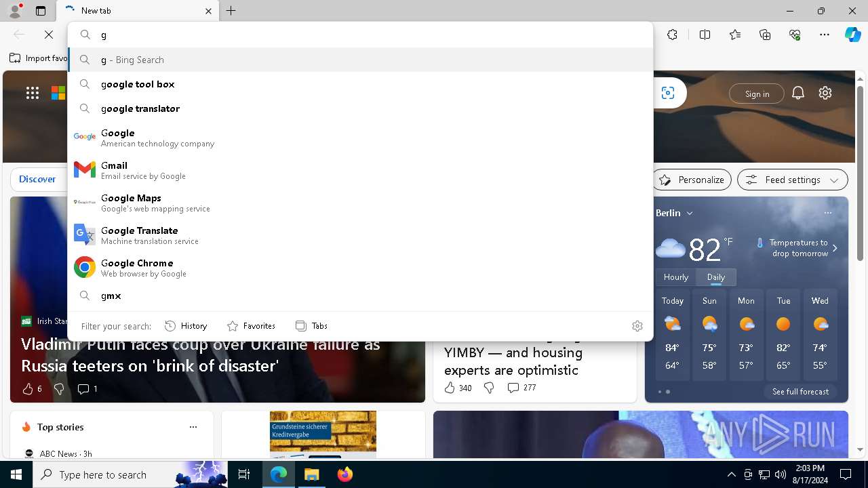Dislike the YIMBY housing article
Viewport: 868px width, 488px height.
[x=489, y=388]
